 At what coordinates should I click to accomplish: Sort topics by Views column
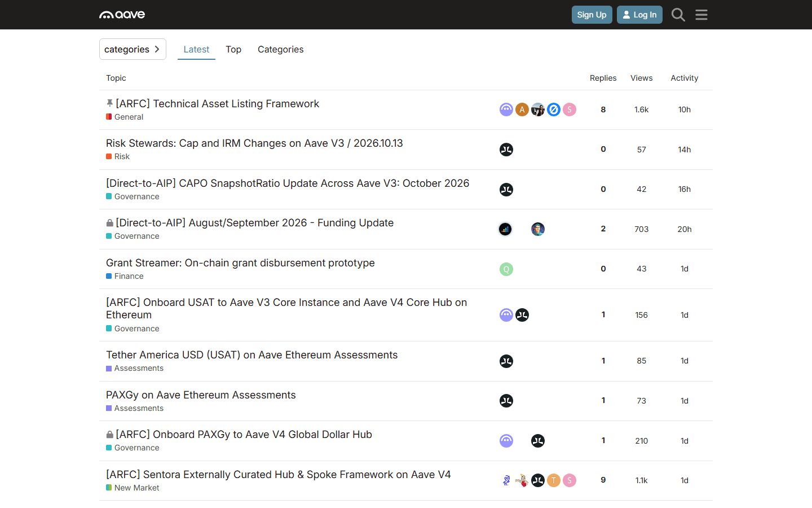click(642, 78)
